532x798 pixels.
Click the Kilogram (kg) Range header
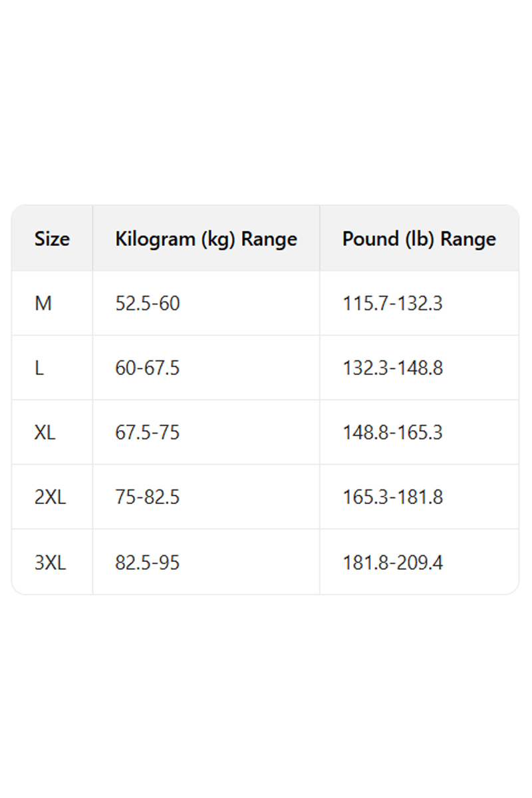point(206,239)
